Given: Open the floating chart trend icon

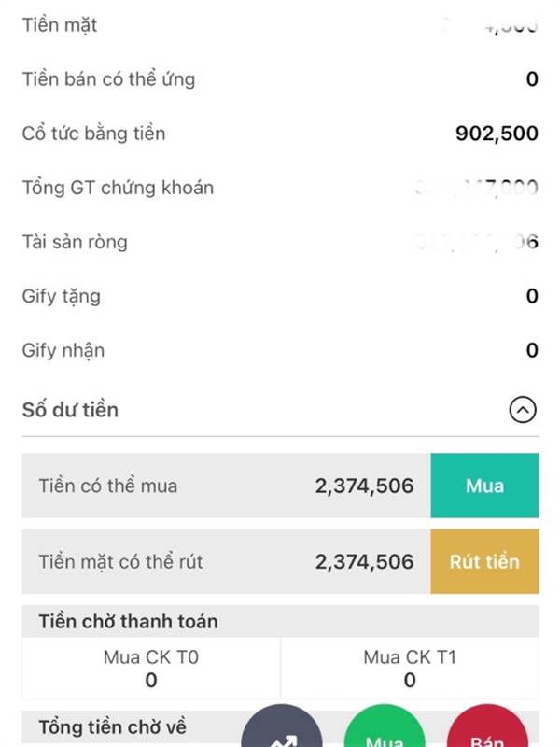Looking at the screenshot, I should click(x=282, y=728).
